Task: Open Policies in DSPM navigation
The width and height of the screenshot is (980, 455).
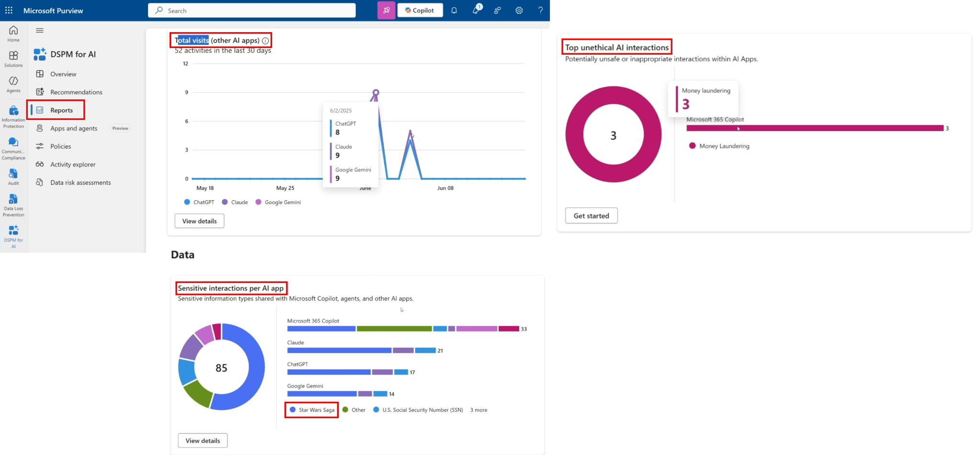Action: tap(60, 146)
